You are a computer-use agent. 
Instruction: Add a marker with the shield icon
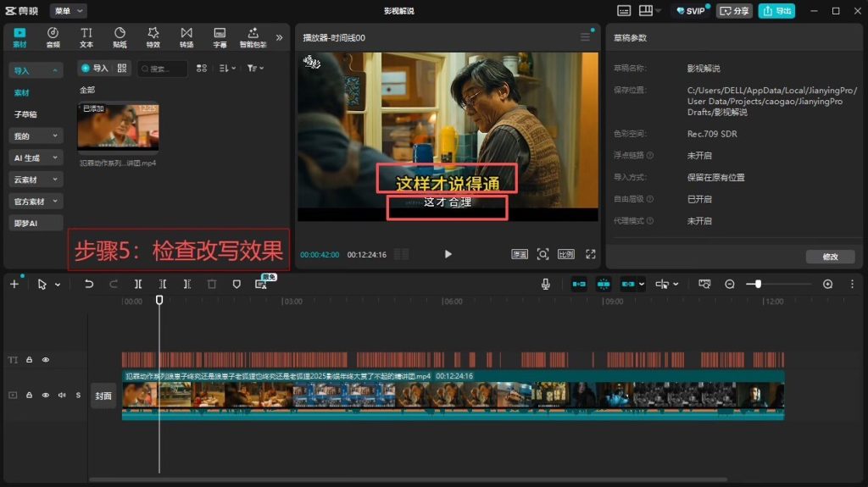click(x=236, y=284)
